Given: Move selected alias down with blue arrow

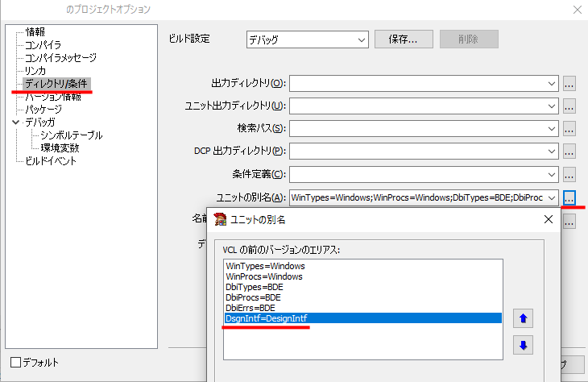Looking at the screenshot, I should [x=523, y=345].
